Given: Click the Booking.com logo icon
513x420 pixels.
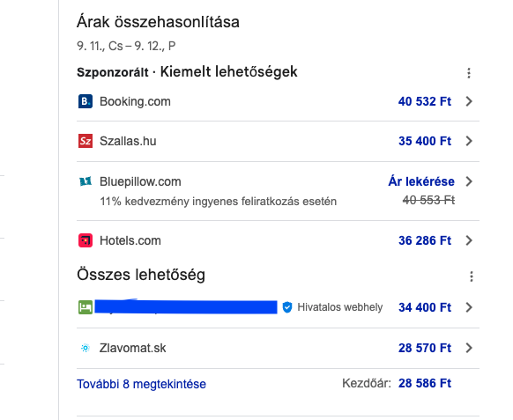Looking at the screenshot, I should click(x=85, y=101).
